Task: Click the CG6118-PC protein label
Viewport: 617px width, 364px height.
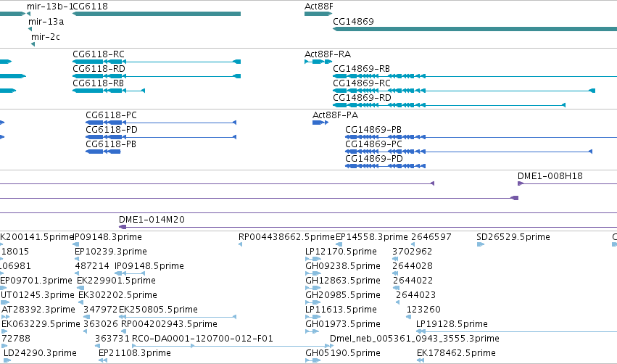Action: click(112, 115)
